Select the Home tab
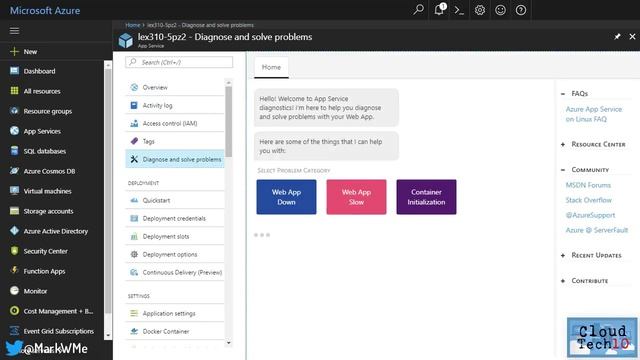The width and height of the screenshot is (640, 360). pyautogui.click(x=271, y=67)
